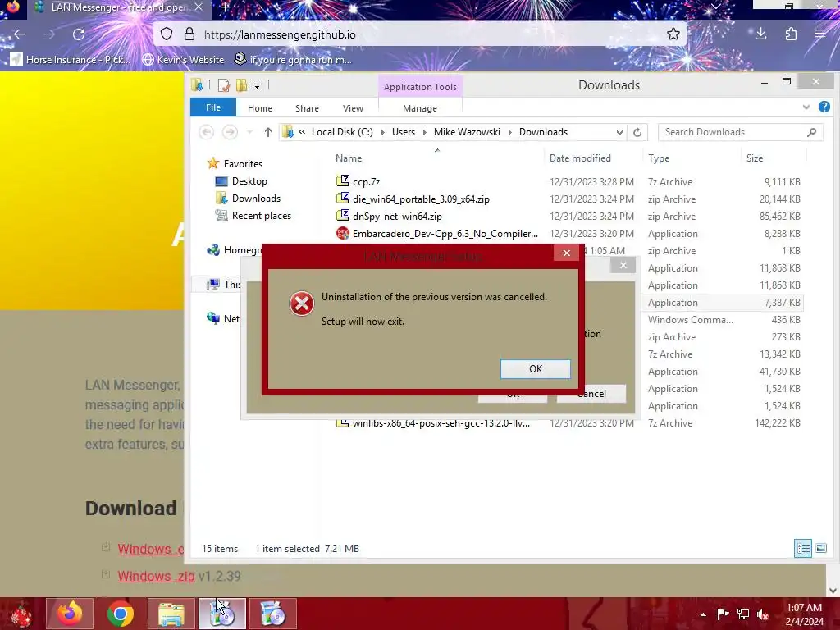
Task: Click Favorites star heading
Action: click(x=235, y=163)
